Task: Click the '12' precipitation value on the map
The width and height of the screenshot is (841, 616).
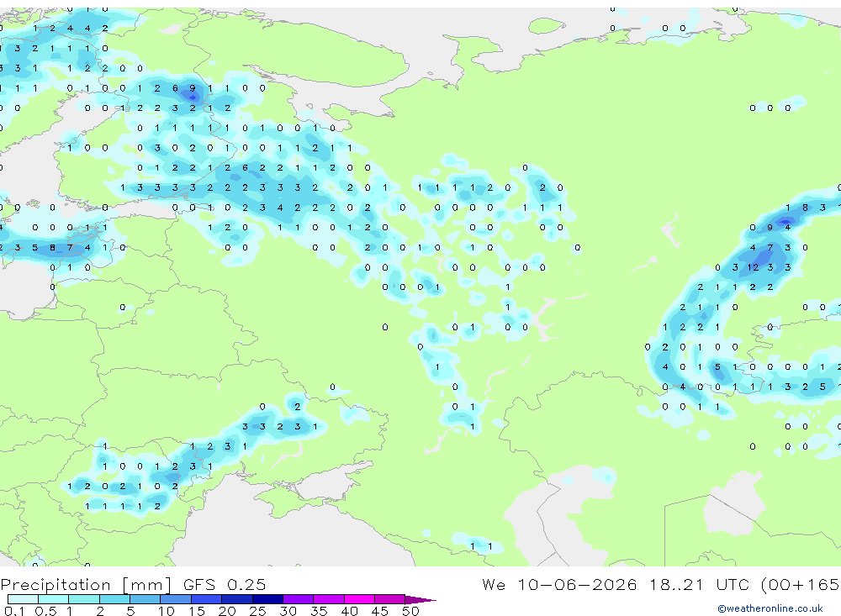Action: click(753, 267)
